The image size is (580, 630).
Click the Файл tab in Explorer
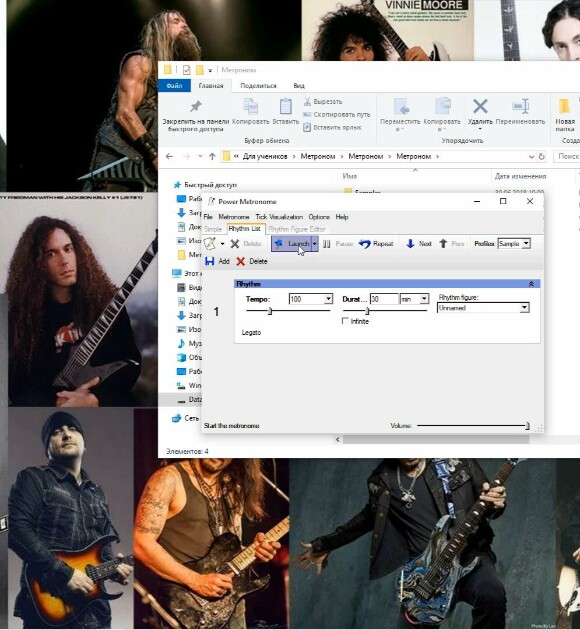tap(174, 86)
